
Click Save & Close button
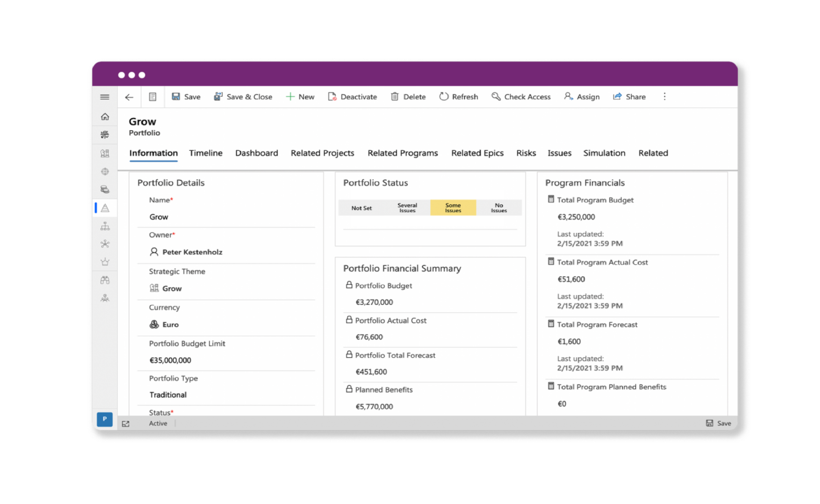click(x=243, y=97)
